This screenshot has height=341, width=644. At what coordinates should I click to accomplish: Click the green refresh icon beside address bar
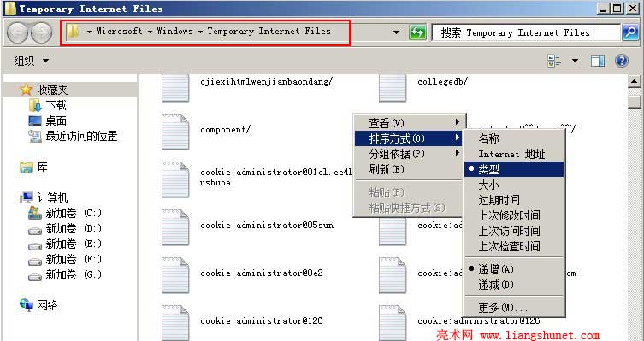click(x=417, y=32)
